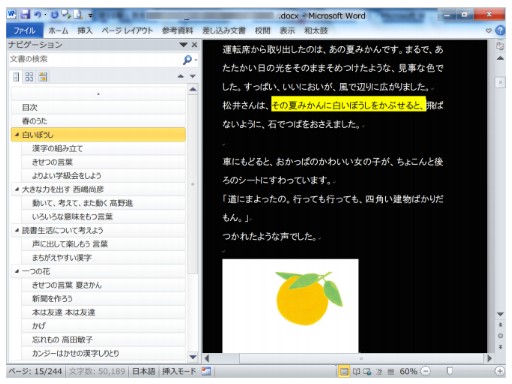The width and height of the screenshot is (512, 384).
Task: Jump to 本は友達 heading
Action: (103, 312)
